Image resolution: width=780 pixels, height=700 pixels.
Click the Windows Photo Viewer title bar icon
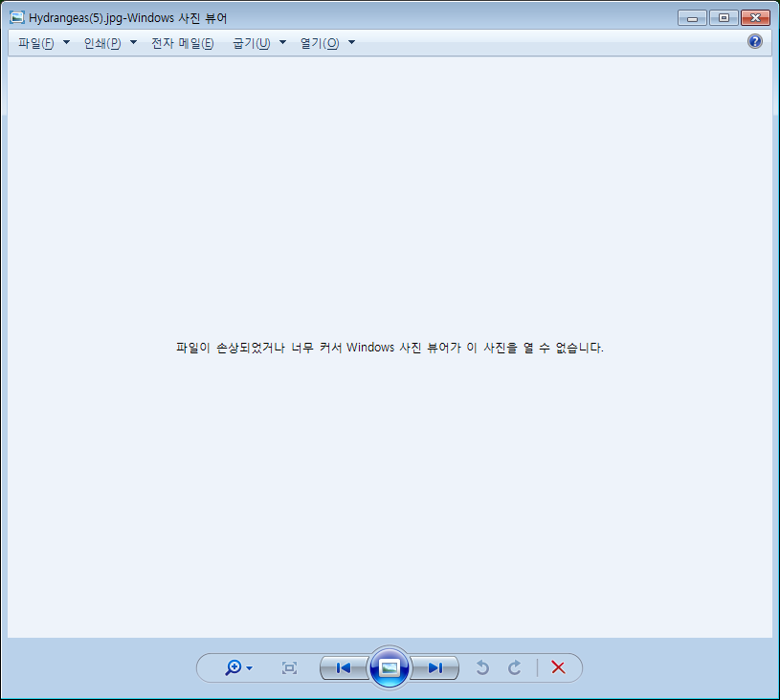click(x=16, y=16)
